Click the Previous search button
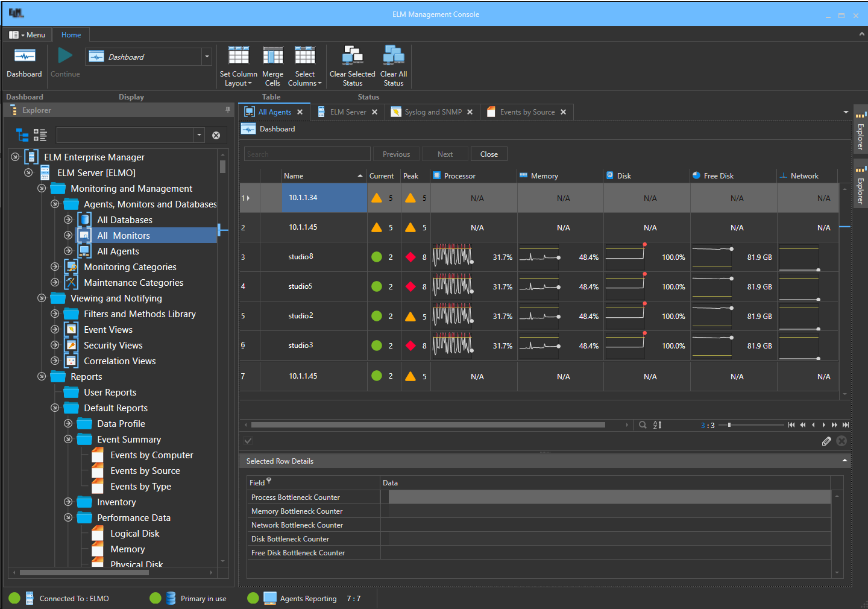The height and width of the screenshot is (609, 868). (396, 154)
